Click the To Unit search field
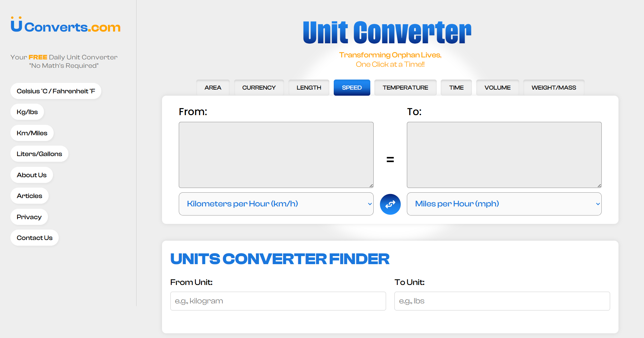644x338 pixels. 502,301
